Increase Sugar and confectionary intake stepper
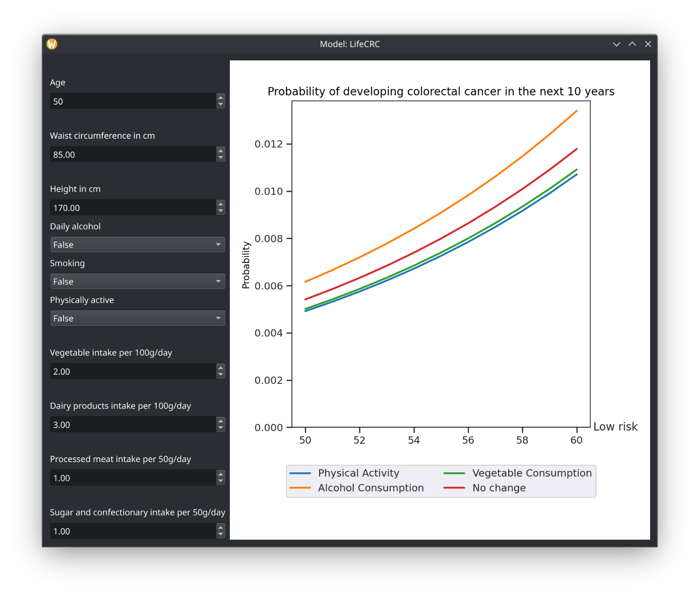Image resolution: width=700 pixels, height=597 pixels. point(221,527)
